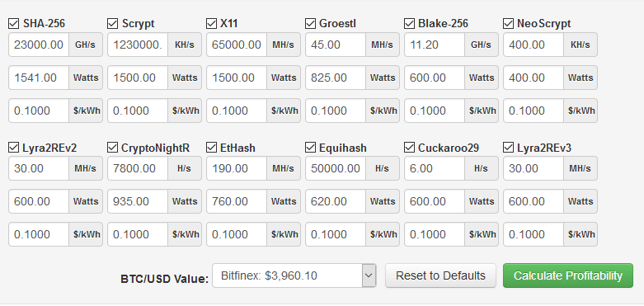Select the Scrypt hashrate KH/s field
This screenshot has height=306, width=644.
138,45
